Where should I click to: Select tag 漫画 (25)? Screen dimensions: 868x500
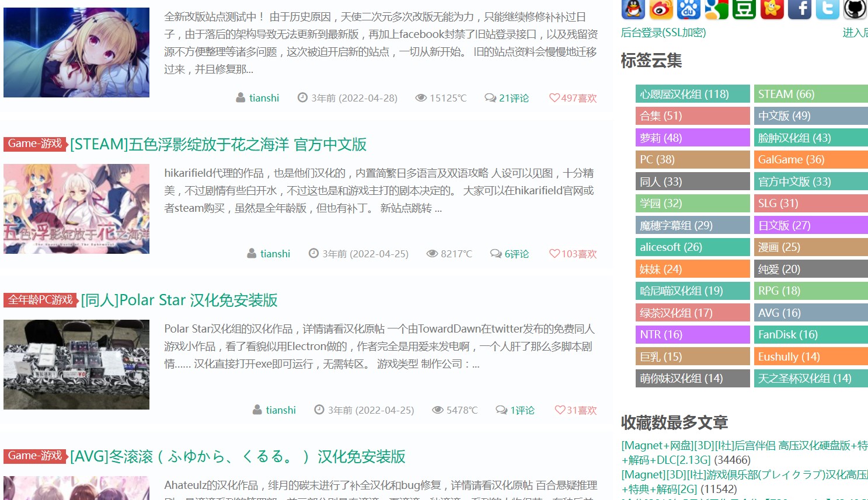[811, 247]
